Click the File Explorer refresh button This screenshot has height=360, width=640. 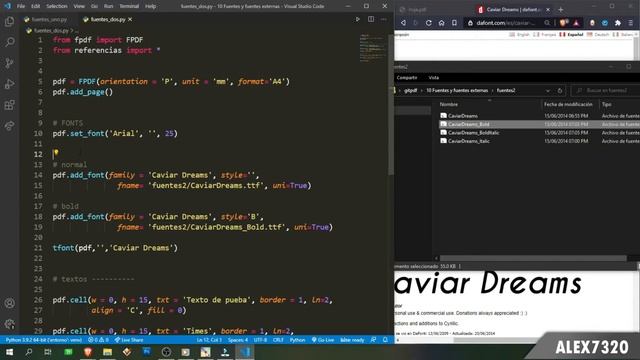click(x=560, y=91)
